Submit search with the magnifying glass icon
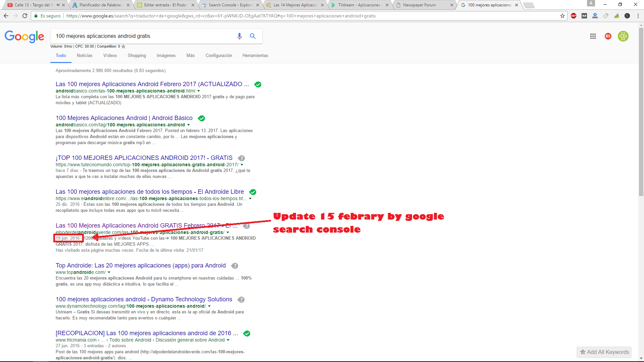 pos(253,36)
